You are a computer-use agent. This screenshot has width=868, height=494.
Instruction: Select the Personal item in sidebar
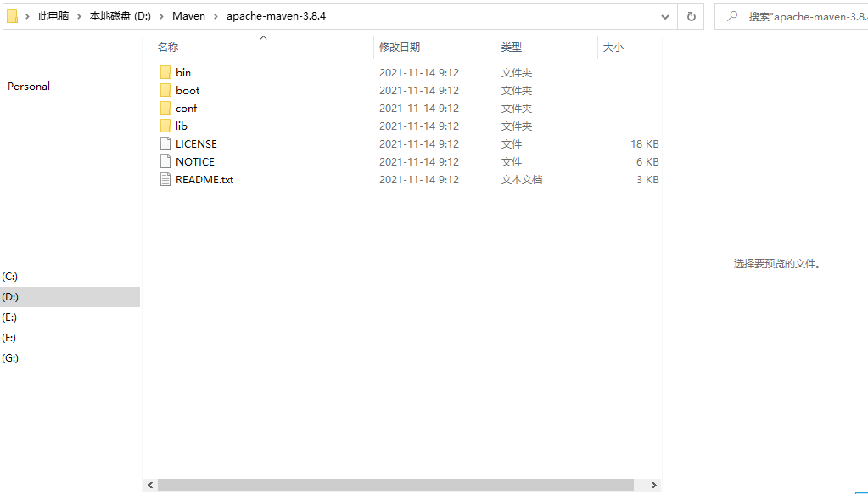pos(29,87)
